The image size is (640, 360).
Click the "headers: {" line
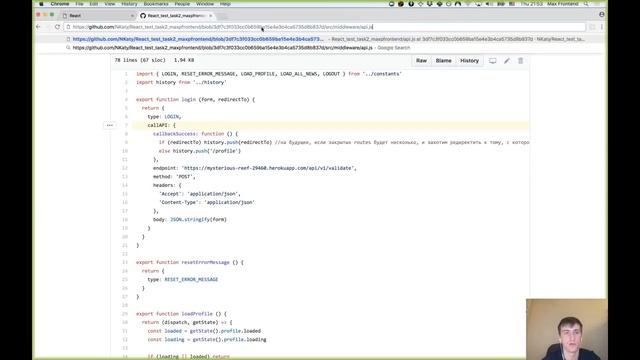(x=167, y=185)
